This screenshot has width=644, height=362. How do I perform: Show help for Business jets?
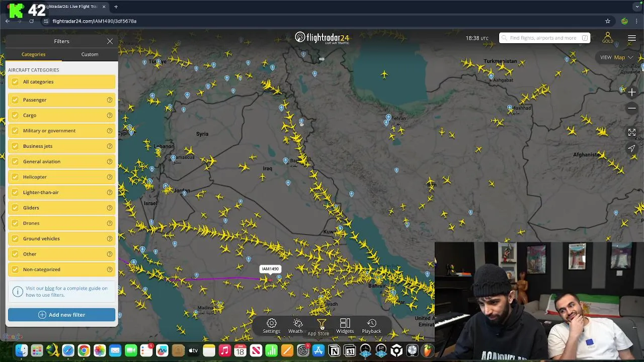point(109,146)
